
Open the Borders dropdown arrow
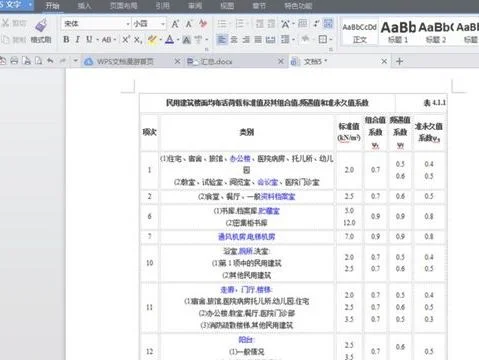pos(331,40)
